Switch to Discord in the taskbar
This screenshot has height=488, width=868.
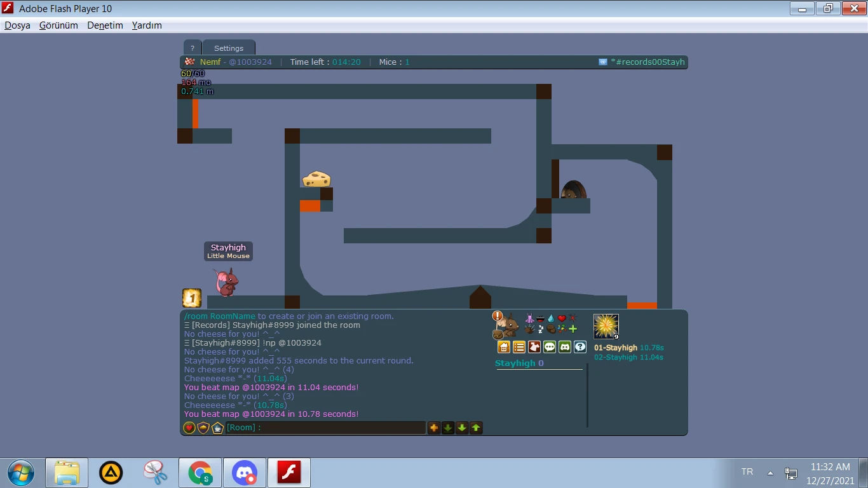(245, 473)
